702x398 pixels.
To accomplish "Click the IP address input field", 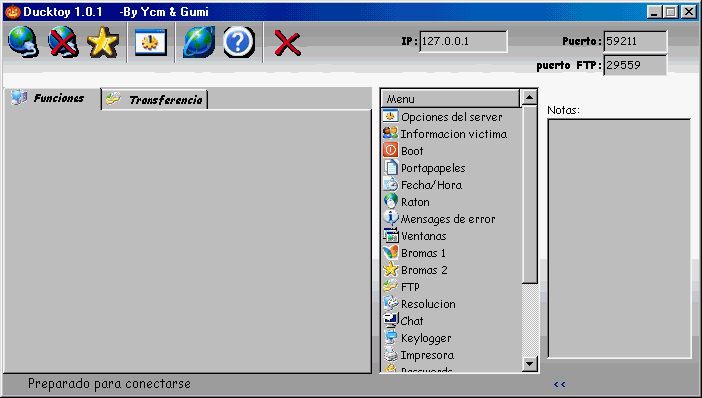I will pyautogui.click(x=463, y=41).
